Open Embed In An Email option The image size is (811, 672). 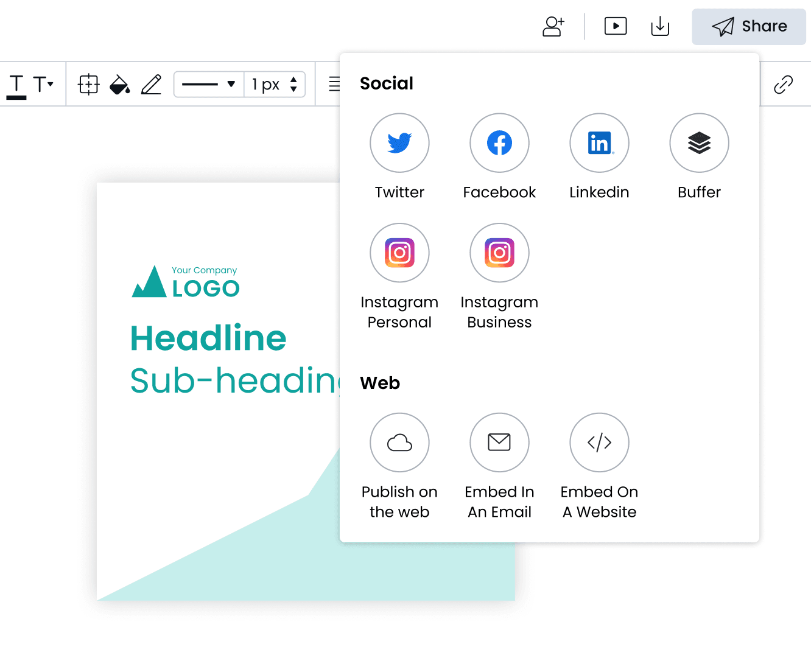click(499, 443)
